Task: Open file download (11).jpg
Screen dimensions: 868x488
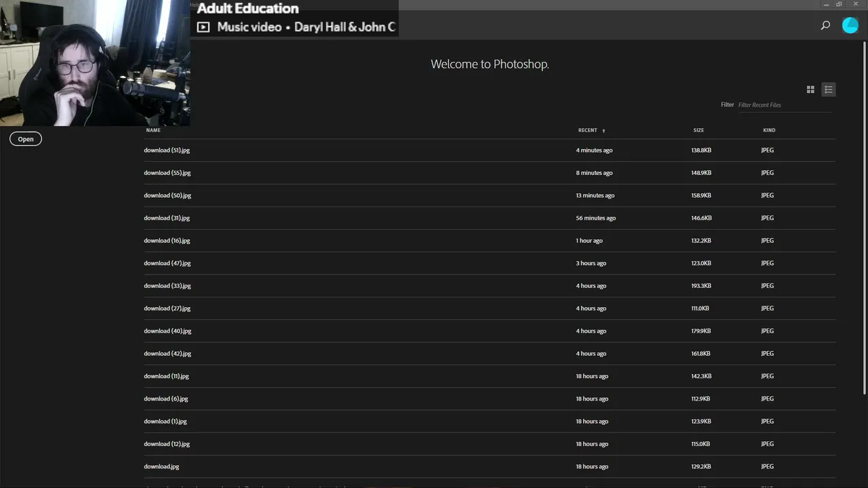Action: tap(166, 376)
